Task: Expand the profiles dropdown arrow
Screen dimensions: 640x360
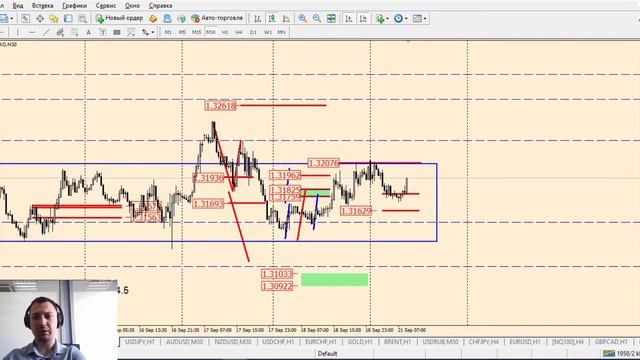Action: (11, 18)
